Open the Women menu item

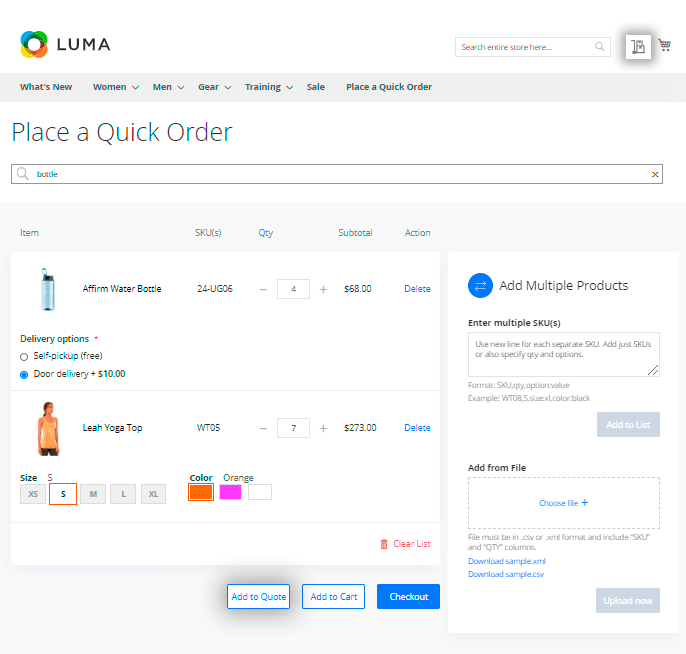click(109, 87)
